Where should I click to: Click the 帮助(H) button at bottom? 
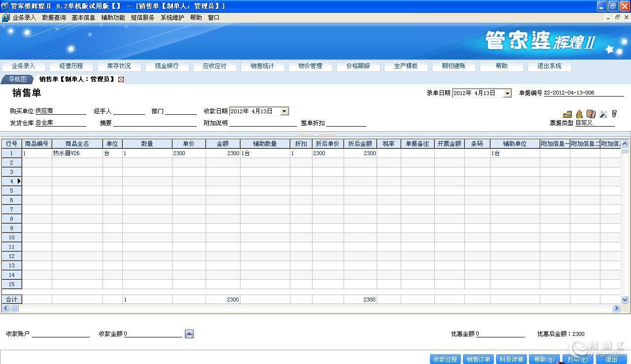point(544,360)
